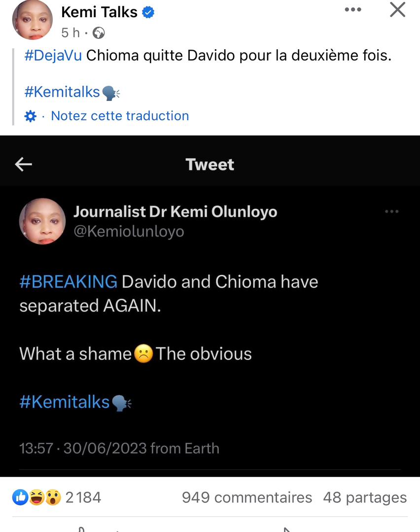Click the @Kemiolunloyo handle
This screenshot has height=532, width=420.
tap(129, 232)
